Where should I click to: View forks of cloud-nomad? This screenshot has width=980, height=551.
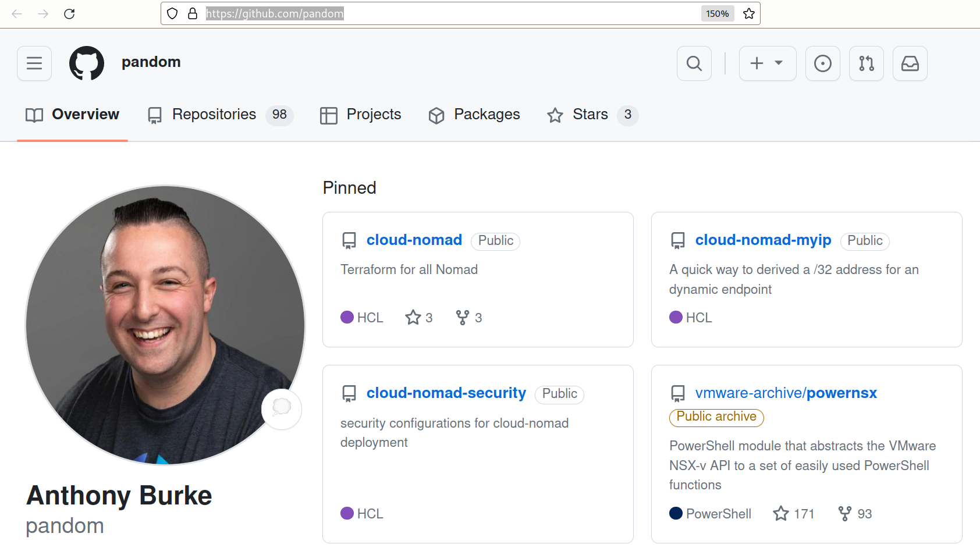469,317
